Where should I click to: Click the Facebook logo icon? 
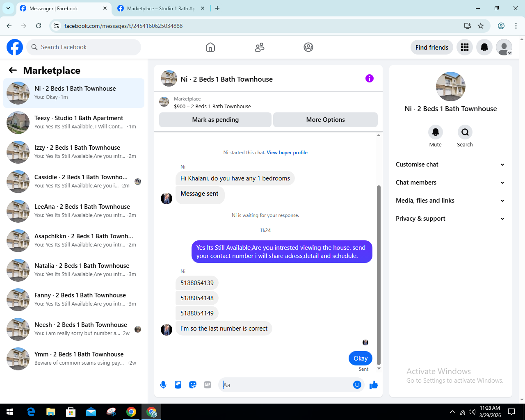tap(15, 47)
